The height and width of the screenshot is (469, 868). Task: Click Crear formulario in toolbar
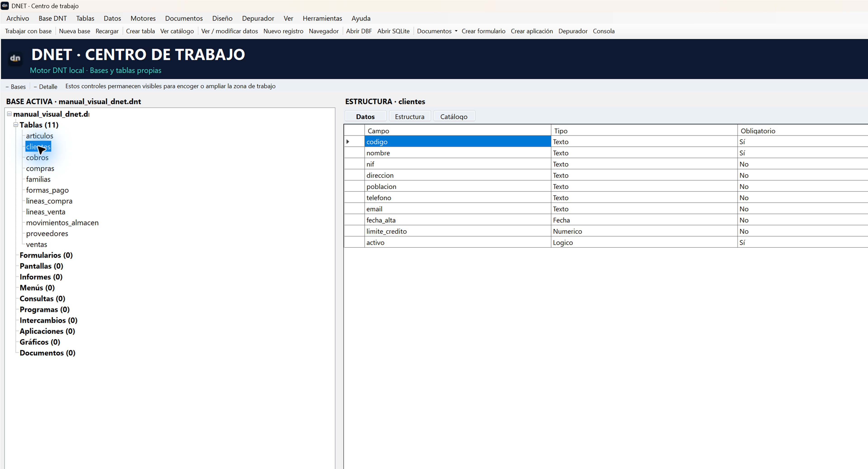point(483,31)
